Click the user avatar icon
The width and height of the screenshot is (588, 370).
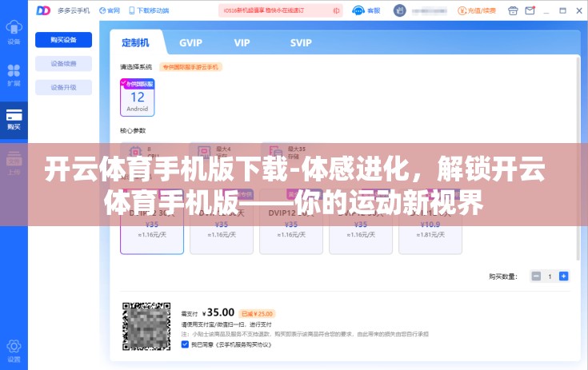(x=400, y=10)
